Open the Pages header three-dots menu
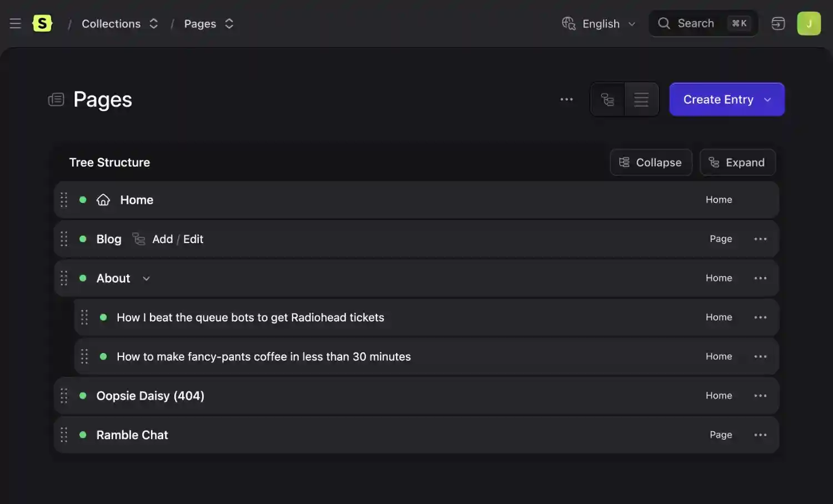Viewport: 833px width, 504px height. pyautogui.click(x=566, y=99)
